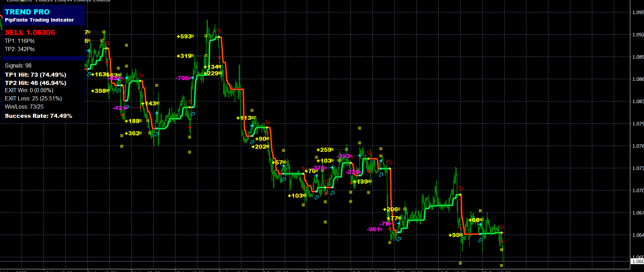644x272 pixels.
Task: Click the +134 profit label
Action: pos(211,67)
